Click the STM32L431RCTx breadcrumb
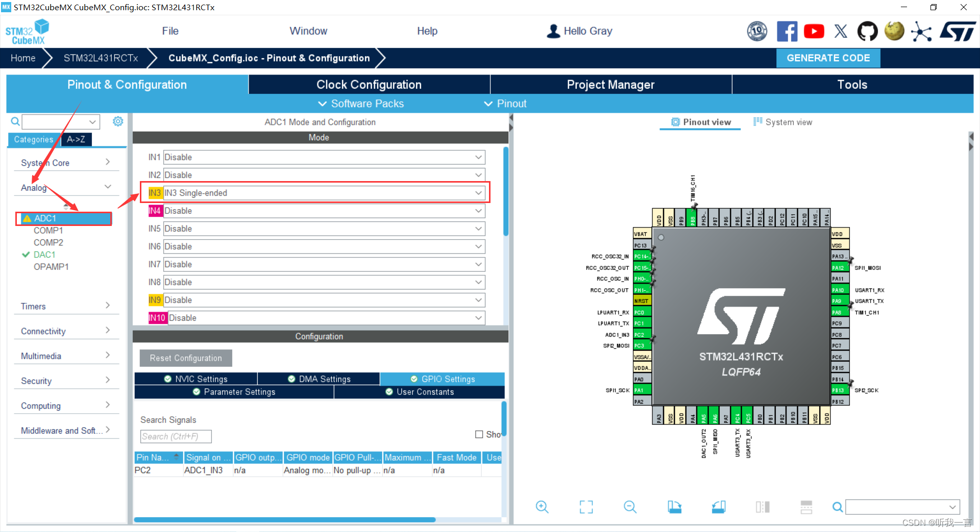Viewport: 980px width, 532px height. tap(101, 58)
